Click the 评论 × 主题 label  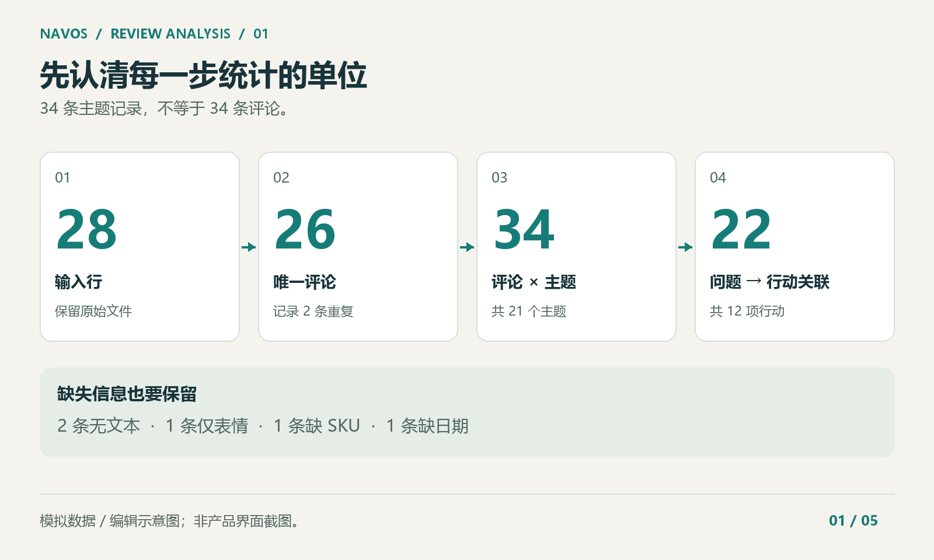pos(534,282)
